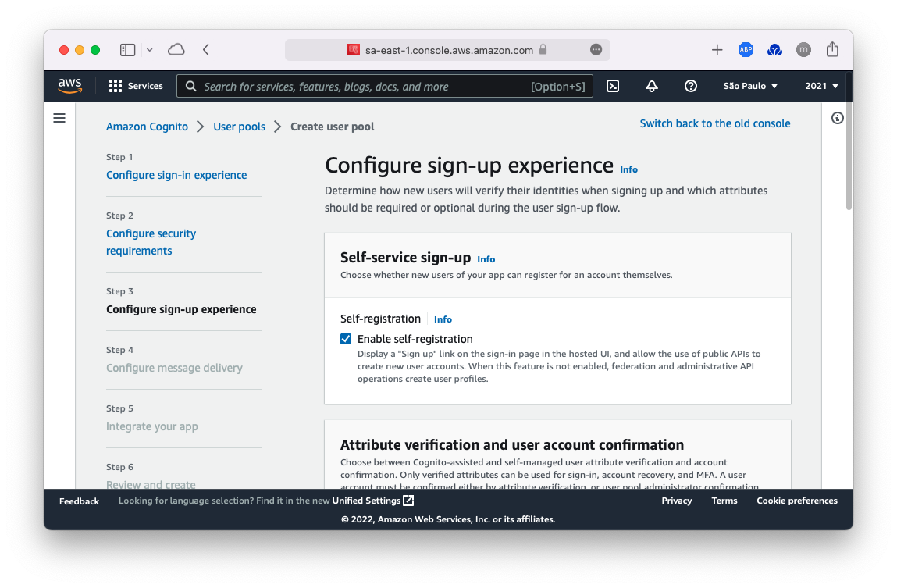Open the Safari share icon
Viewport: 897px width, 588px height.
click(x=832, y=49)
